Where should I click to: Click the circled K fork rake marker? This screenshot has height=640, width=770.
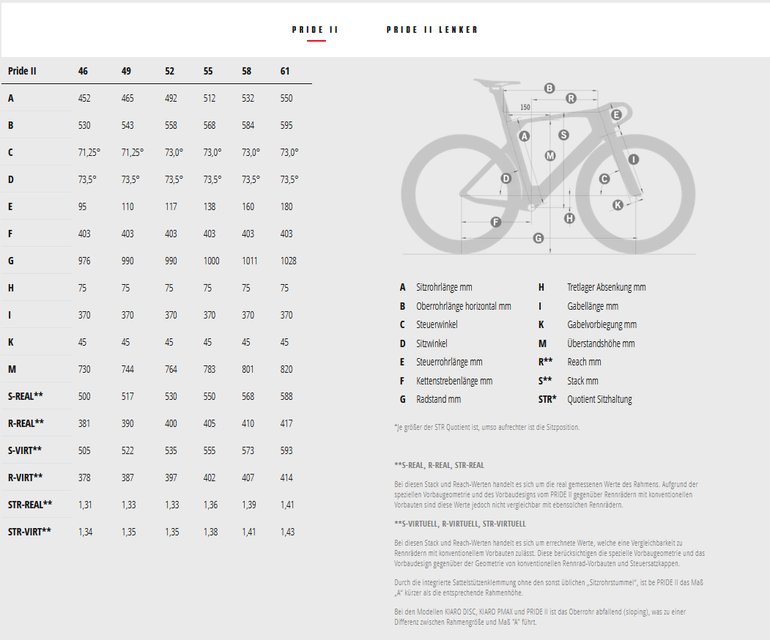click(618, 205)
